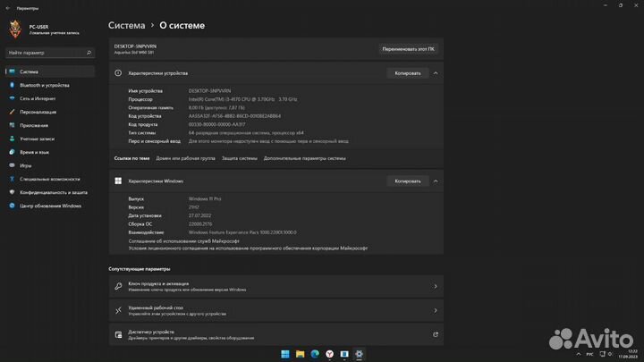The image size is (644, 362).
Task: Show hidden tray icons chevron
Action: tap(579, 354)
